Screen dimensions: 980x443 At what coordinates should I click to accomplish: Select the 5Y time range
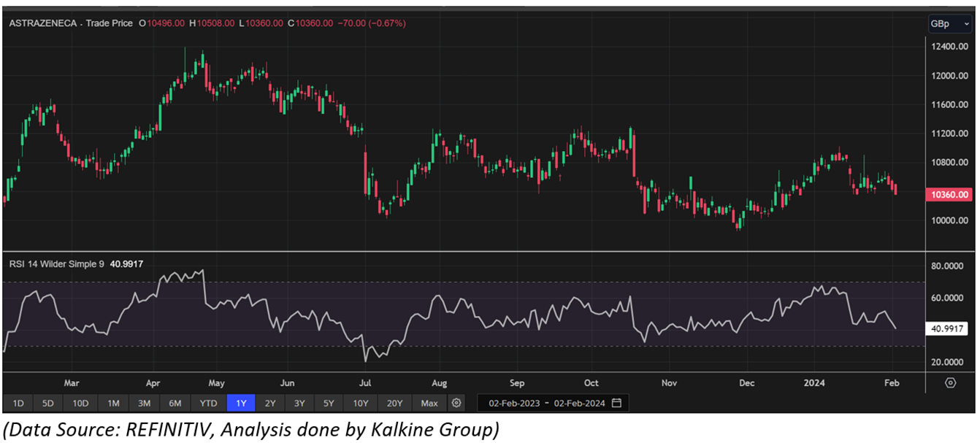click(x=329, y=403)
